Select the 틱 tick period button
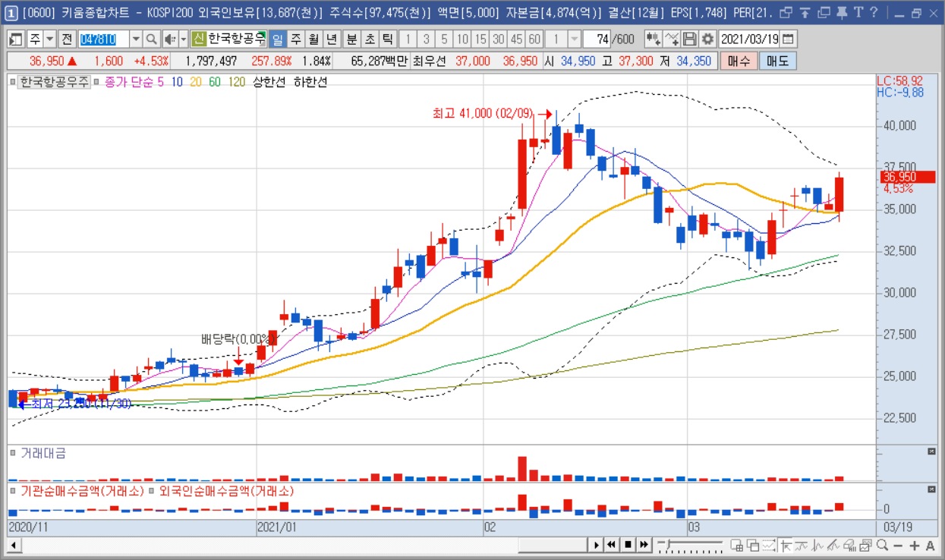The width and height of the screenshot is (945, 560). point(386,39)
